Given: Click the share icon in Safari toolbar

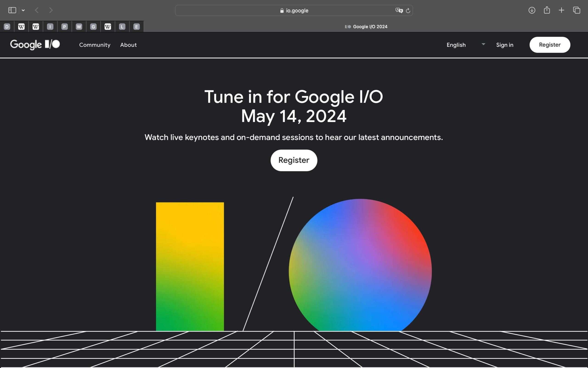Looking at the screenshot, I should [547, 10].
